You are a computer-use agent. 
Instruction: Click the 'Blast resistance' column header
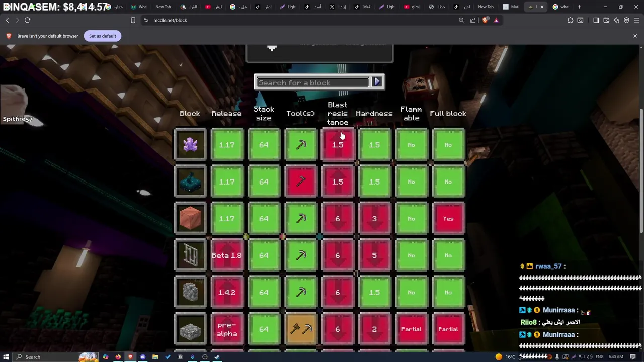click(338, 114)
